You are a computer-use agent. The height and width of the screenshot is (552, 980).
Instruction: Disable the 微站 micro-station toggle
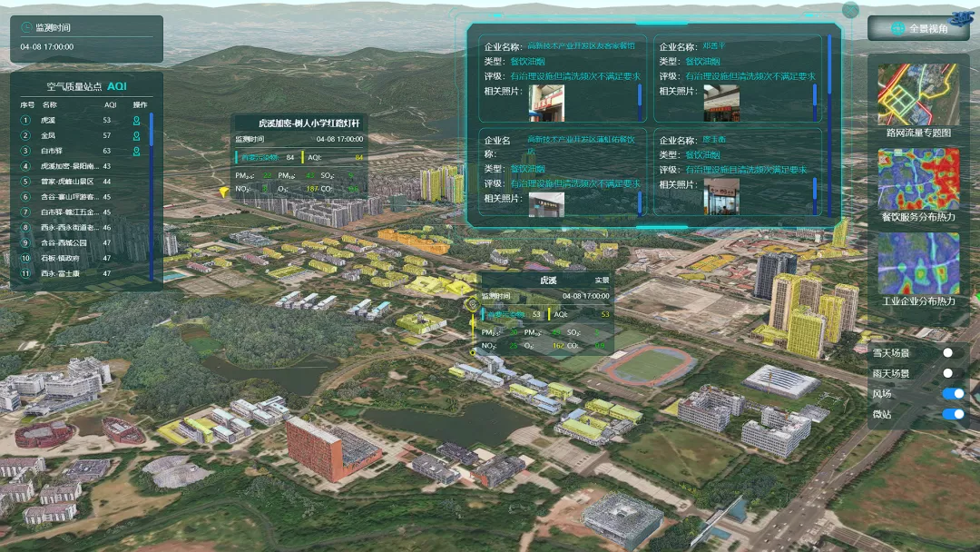point(953,414)
